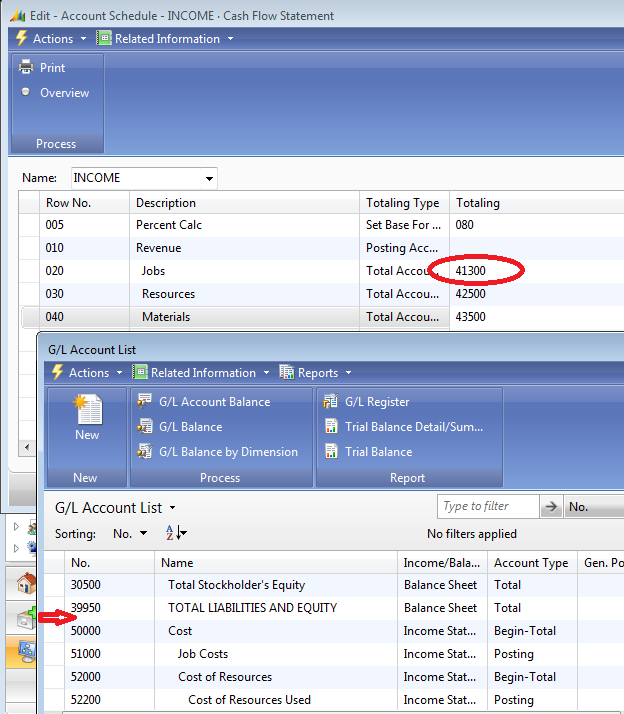The height and width of the screenshot is (714, 624).
Task: Click the filter go arrow button
Action: pyautogui.click(x=552, y=507)
